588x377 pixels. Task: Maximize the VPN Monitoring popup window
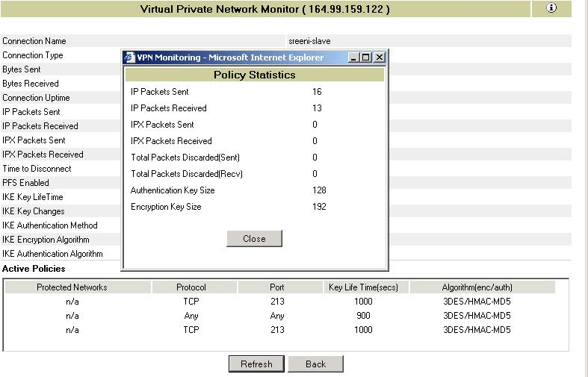click(366, 57)
